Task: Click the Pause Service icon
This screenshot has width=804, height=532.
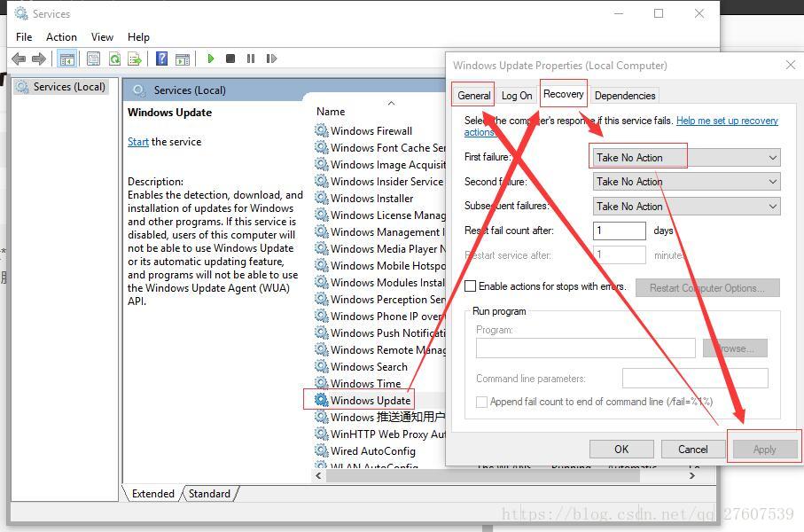Action: click(x=251, y=59)
